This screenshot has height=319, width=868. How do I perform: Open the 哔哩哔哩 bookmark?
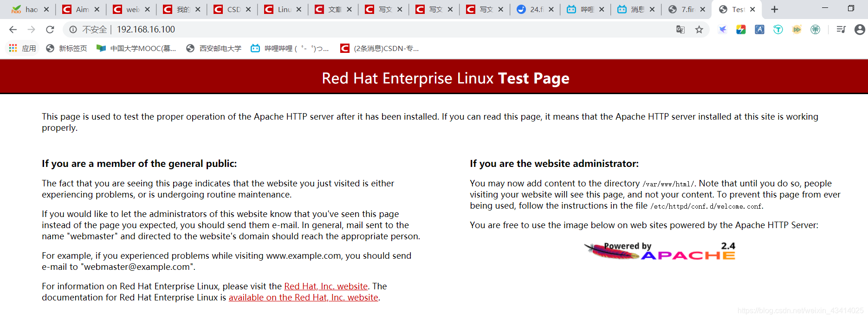click(x=290, y=48)
